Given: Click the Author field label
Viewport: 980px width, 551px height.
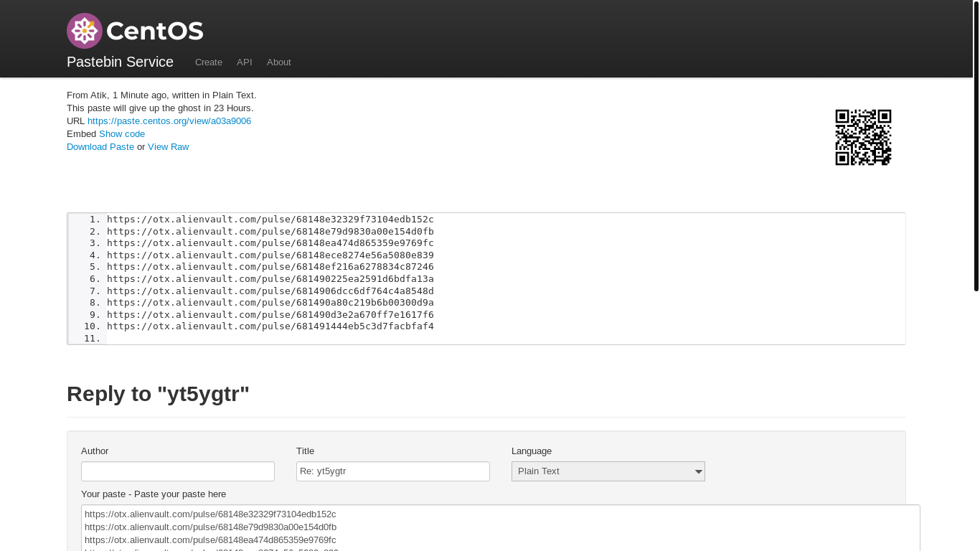Looking at the screenshot, I should [x=95, y=451].
